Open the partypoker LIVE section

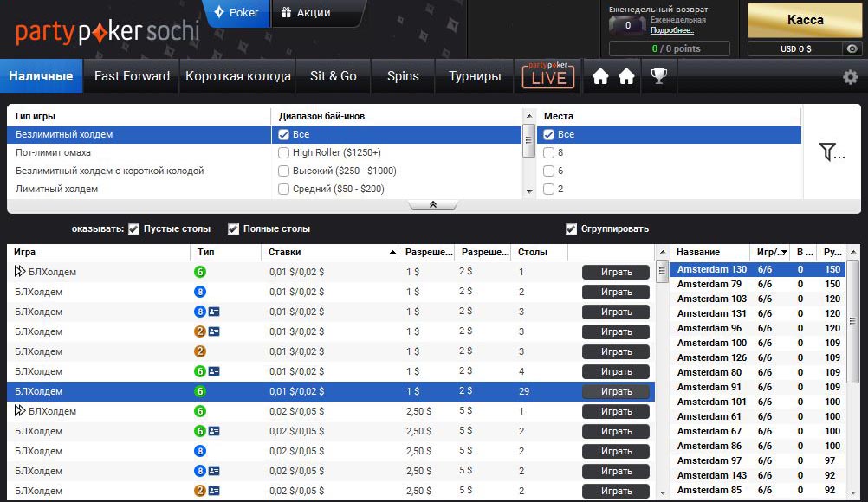click(x=548, y=76)
